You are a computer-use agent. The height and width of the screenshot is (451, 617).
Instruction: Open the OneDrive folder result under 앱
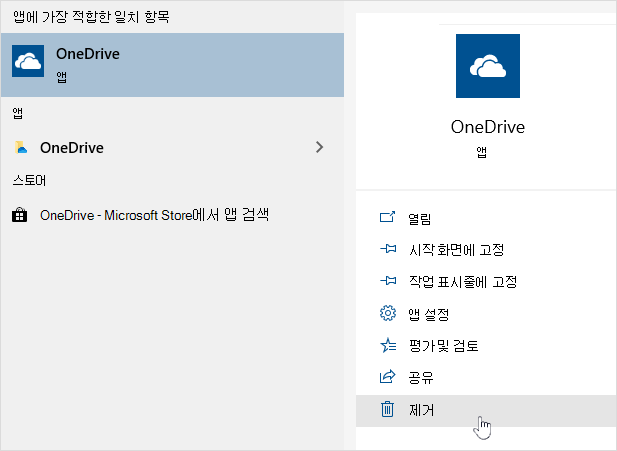172,148
